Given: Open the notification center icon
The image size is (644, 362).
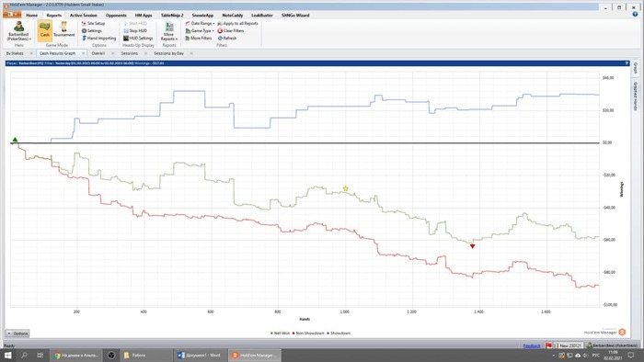Looking at the screenshot, I should point(630,355).
